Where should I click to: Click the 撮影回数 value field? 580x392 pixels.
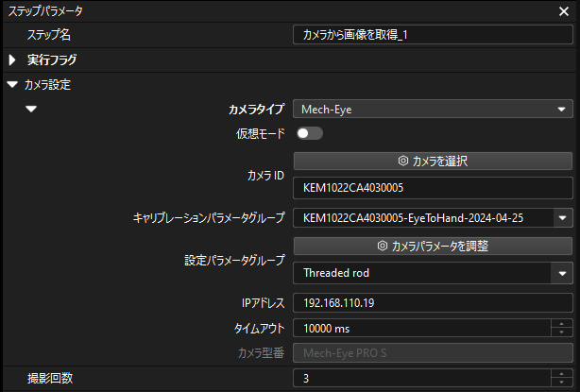(x=421, y=379)
